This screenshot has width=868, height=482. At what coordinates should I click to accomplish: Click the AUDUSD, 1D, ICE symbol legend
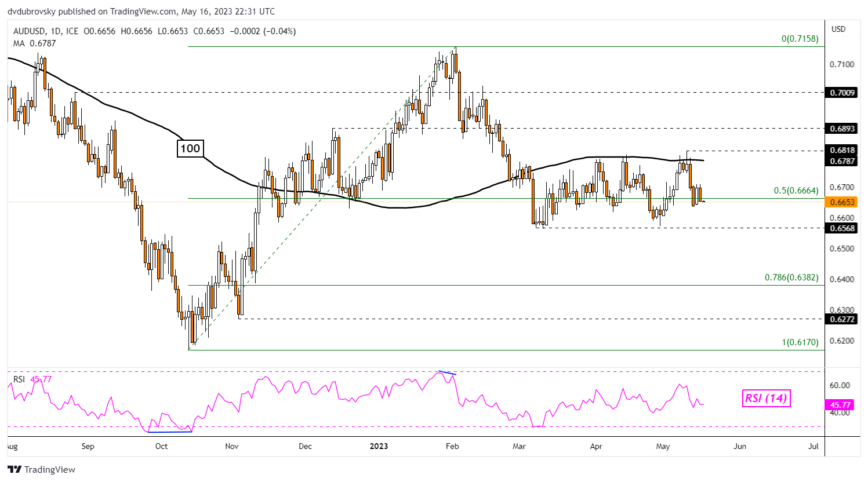coord(46,31)
